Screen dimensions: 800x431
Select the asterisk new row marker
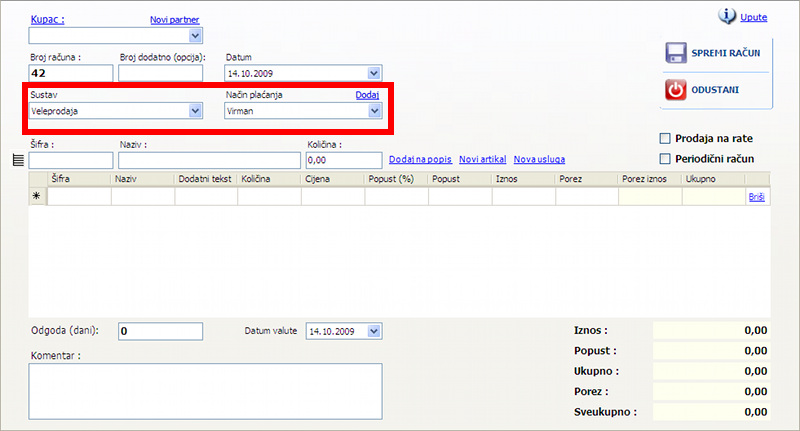tap(37, 196)
